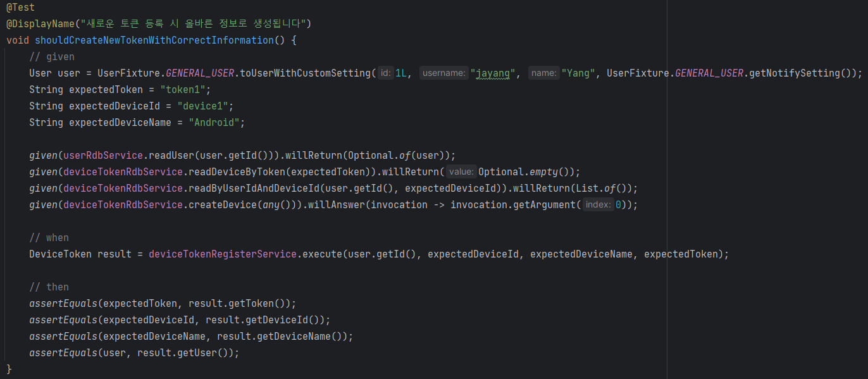Select the "Yang" string literal
This screenshot has width=868, height=379.
coord(578,73)
